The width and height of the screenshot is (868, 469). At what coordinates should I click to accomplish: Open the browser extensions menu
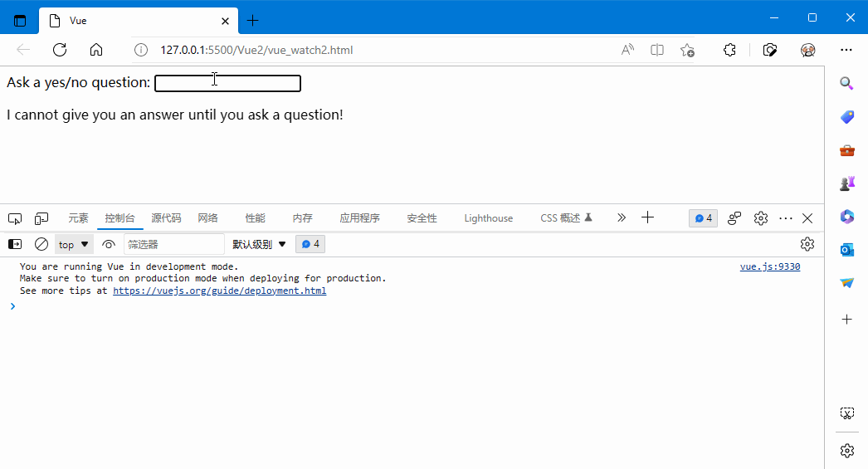(x=729, y=50)
